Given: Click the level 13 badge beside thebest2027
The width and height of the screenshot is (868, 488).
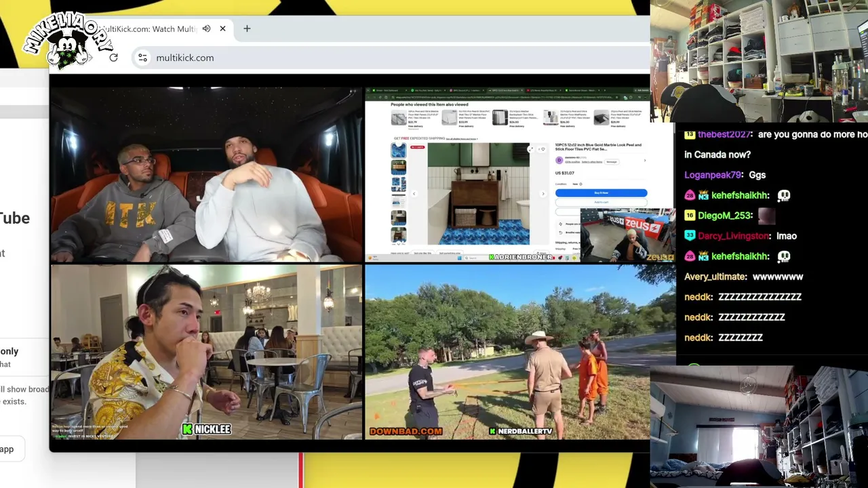Looking at the screenshot, I should coord(690,134).
